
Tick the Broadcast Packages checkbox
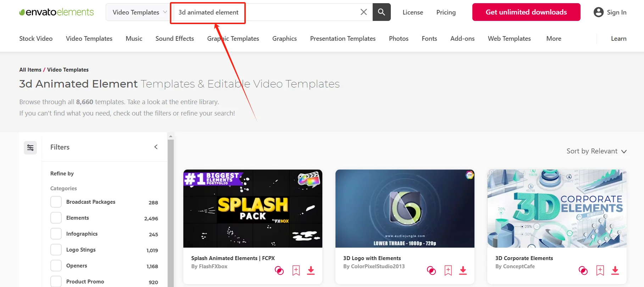56,202
